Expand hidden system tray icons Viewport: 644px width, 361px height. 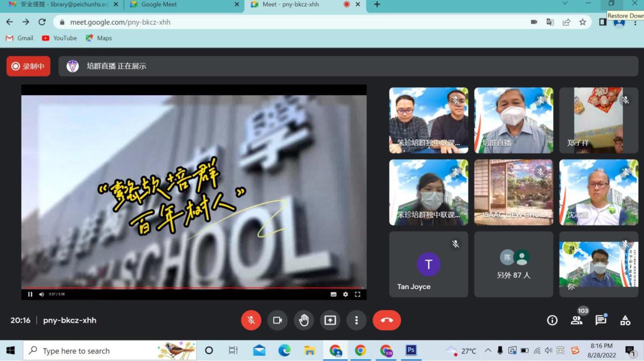point(488,351)
